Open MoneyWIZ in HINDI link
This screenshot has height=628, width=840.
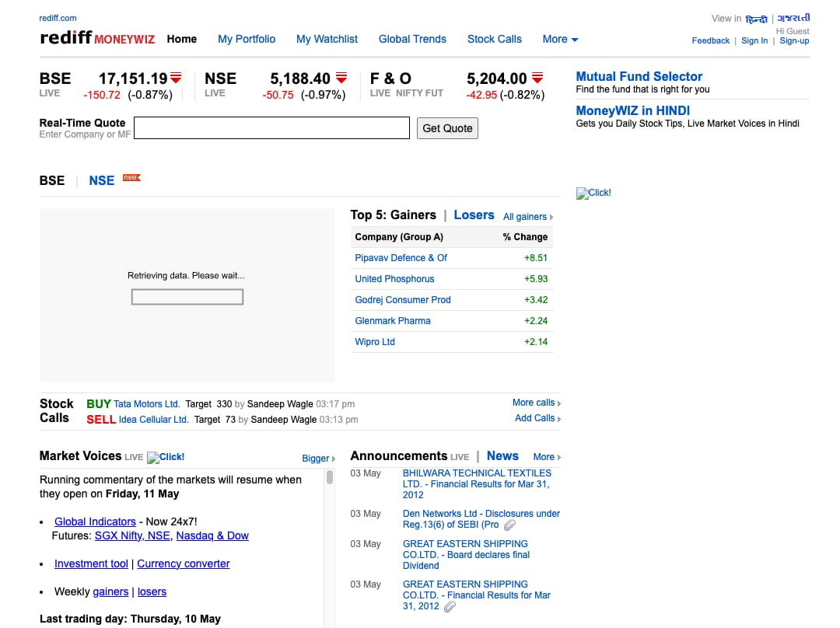pos(632,111)
